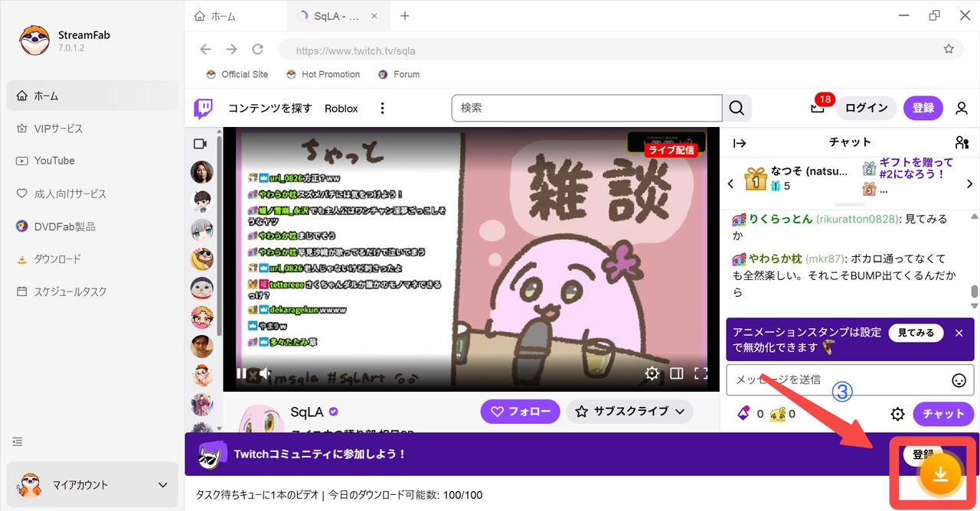This screenshot has height=511, width=980.
Task: Click the orange StreamFab download button
Action: [940, 474]
